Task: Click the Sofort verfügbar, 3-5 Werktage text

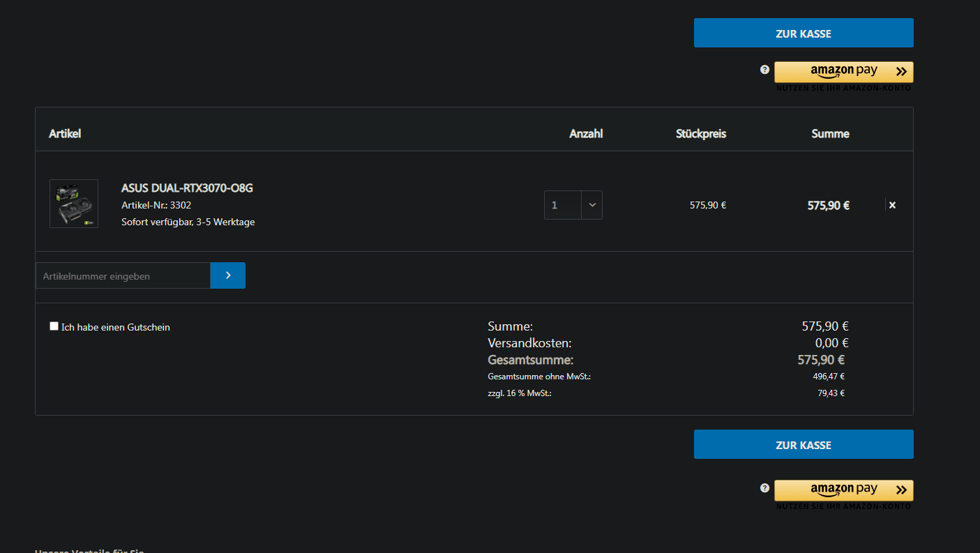Action: click(188, 222)
